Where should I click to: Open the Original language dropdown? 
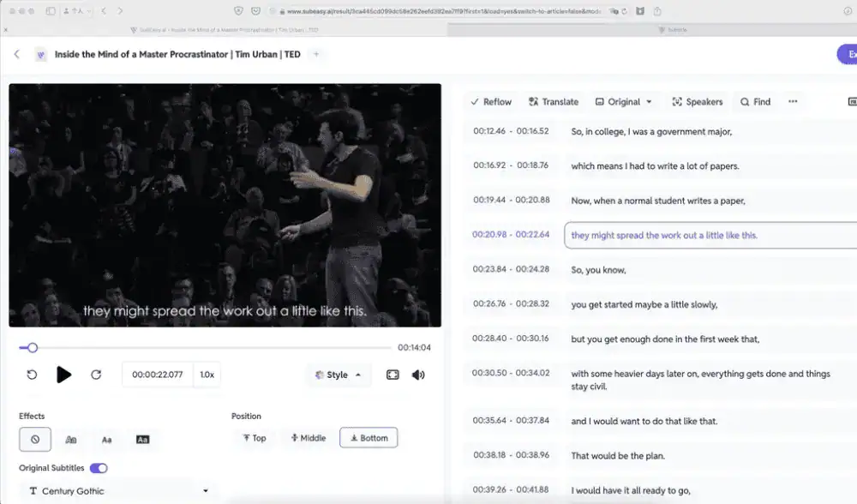(624, 101)
